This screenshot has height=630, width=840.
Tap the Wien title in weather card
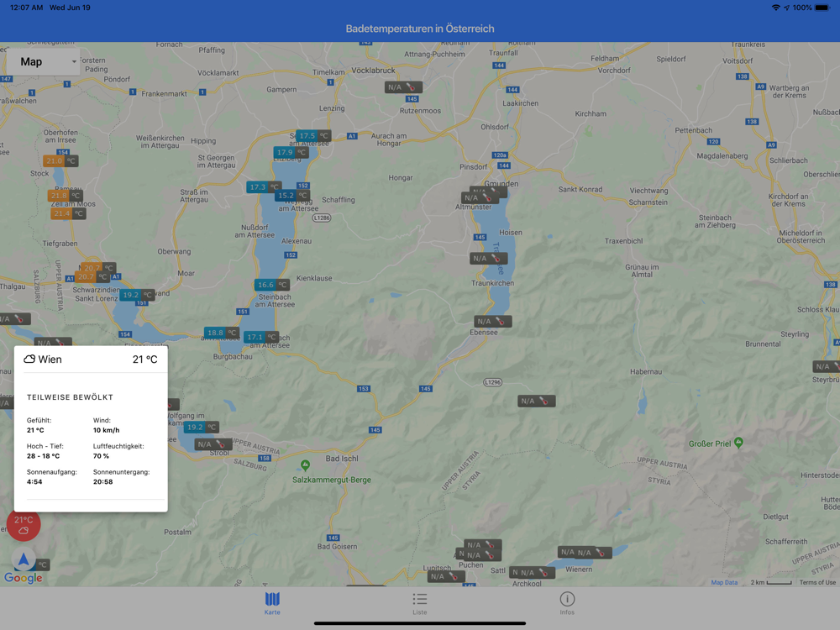(50, 360)
